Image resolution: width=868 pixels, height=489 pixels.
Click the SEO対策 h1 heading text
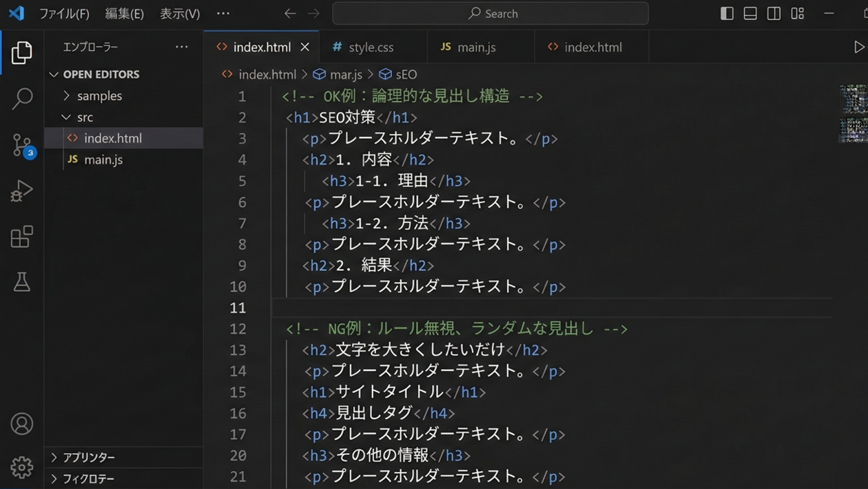click(x=347, y=117)
